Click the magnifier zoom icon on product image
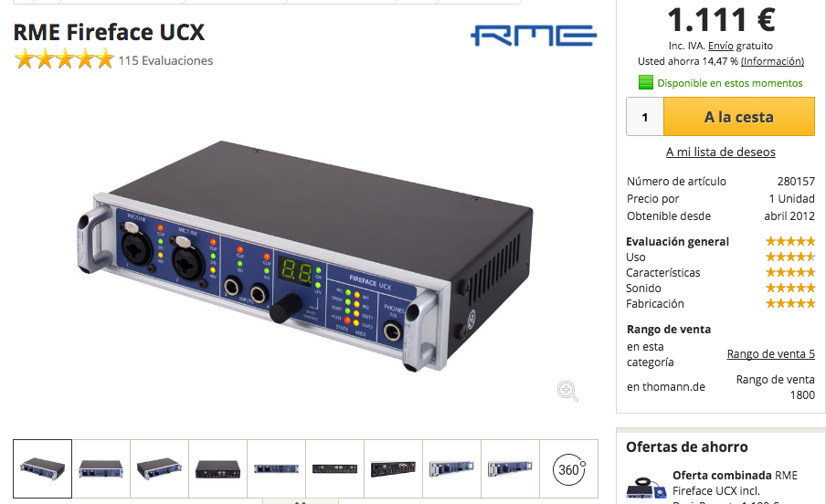 (x=567, y=392)
